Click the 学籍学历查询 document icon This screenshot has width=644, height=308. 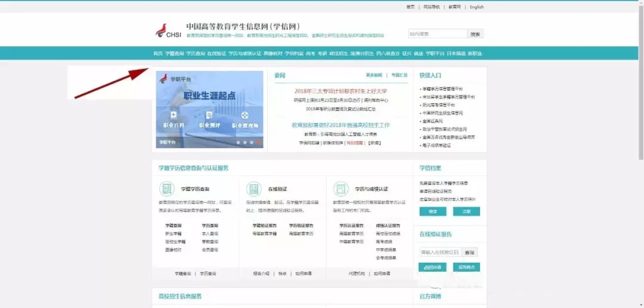(x=166, y=189)
